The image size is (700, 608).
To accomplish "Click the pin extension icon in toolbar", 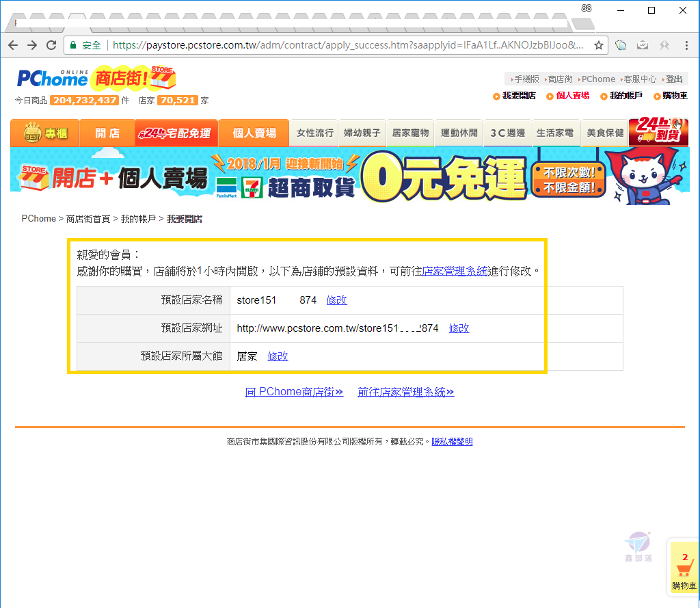I will [x=664, y=45].
